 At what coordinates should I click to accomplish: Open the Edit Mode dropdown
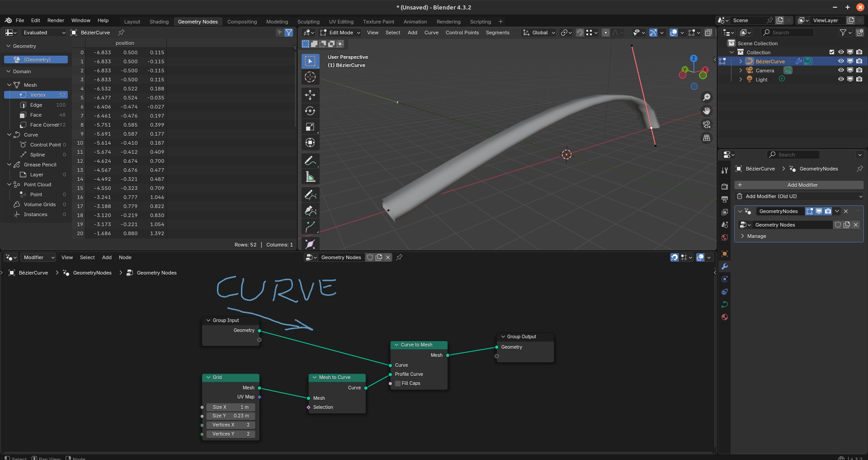tap(340, 33)
